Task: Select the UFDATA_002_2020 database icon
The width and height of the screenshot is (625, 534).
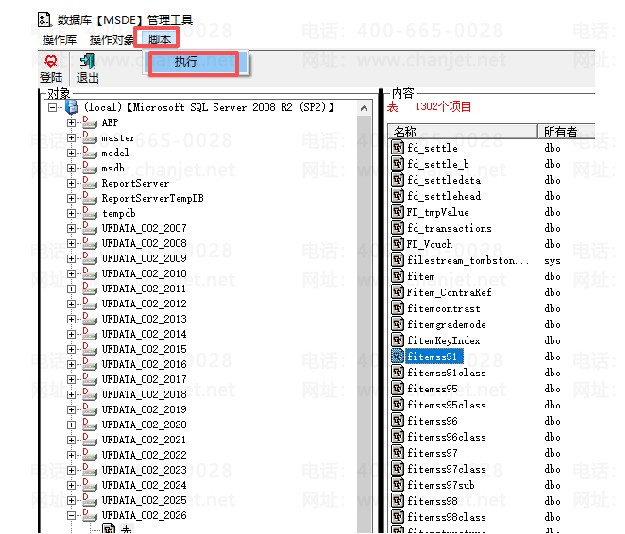Action: click(89, 424)
